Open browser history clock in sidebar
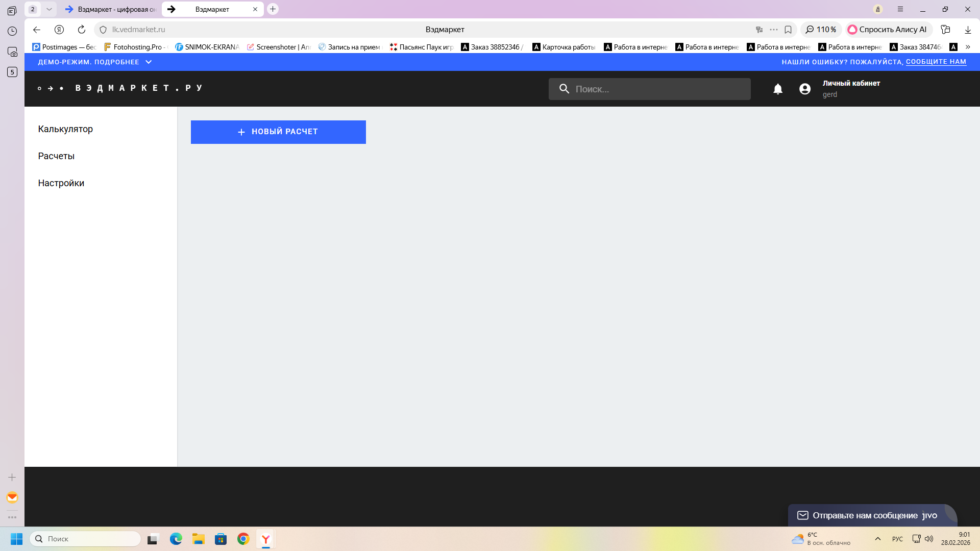 [x=12, y=31]
